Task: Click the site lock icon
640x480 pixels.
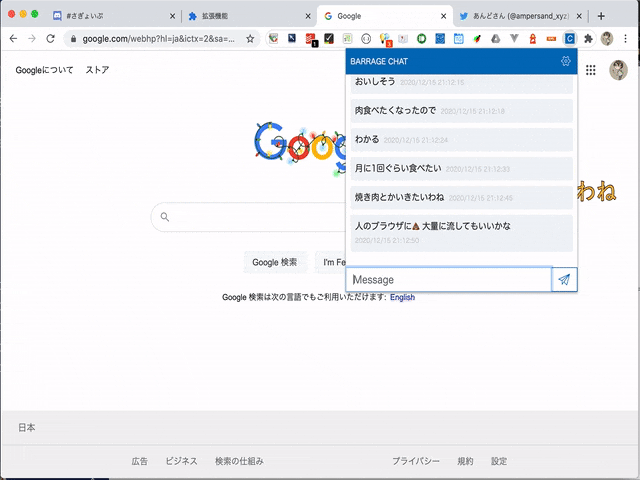Action: [x=73, y=39]
